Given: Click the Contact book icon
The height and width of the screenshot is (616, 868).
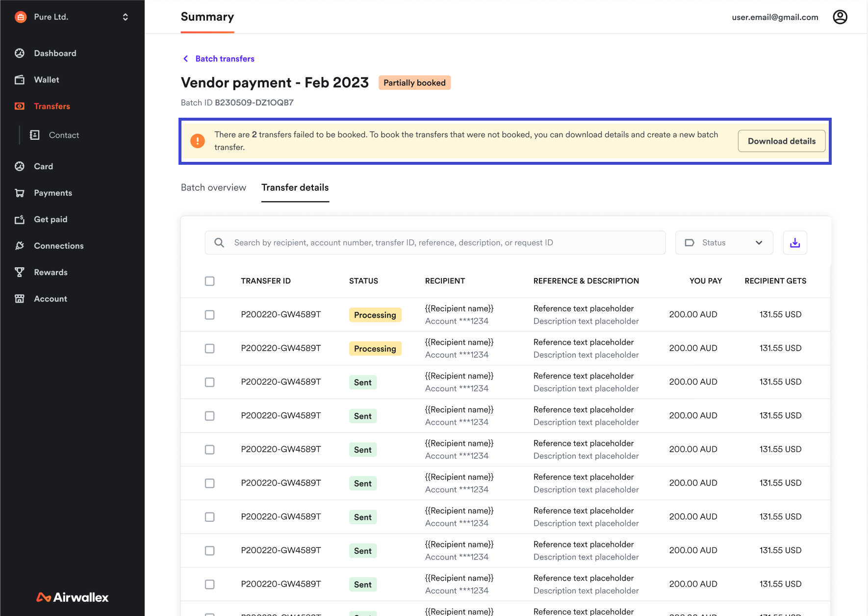Looking at the screenshot, I should pos(34,135).
